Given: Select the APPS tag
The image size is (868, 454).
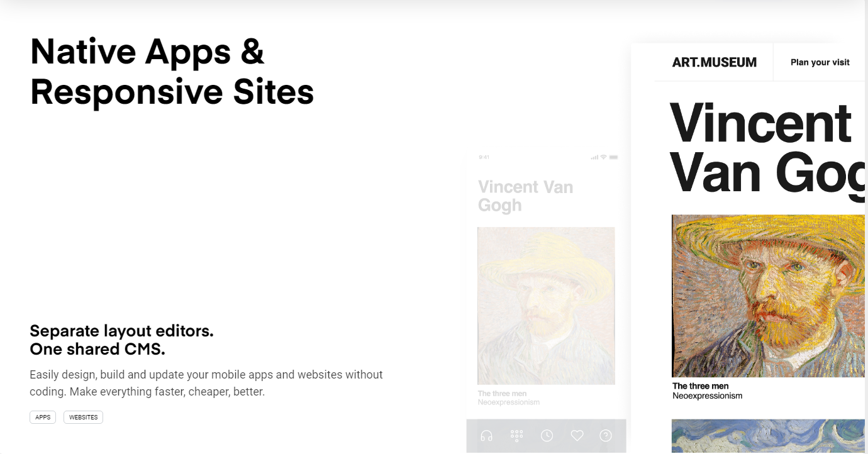Looking at the screenshot, I should coord(43,417).
